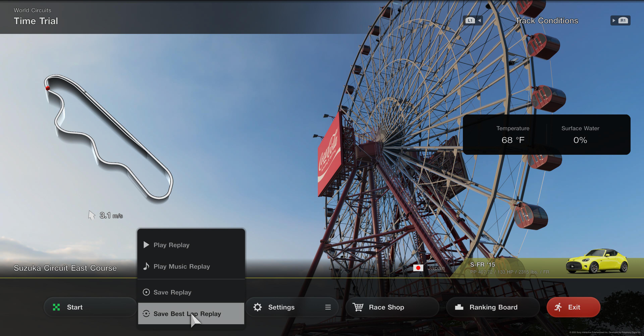Click the Play Replay icon

pyautogui.click(x=147, y=245)
